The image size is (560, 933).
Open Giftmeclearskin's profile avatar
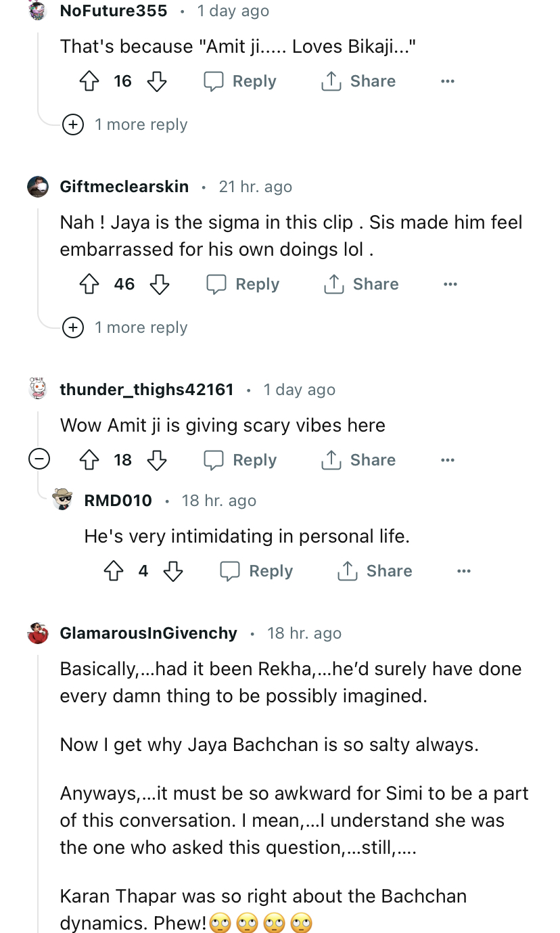38,187
